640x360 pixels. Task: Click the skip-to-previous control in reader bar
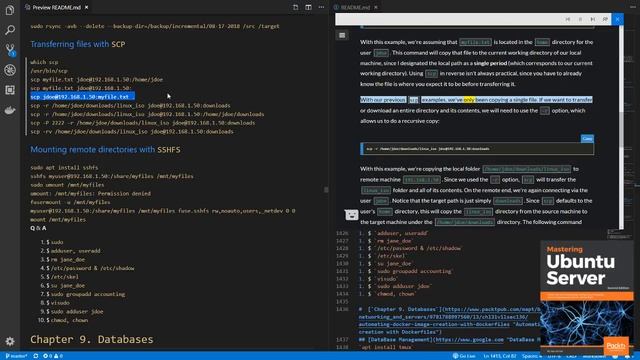568,19
